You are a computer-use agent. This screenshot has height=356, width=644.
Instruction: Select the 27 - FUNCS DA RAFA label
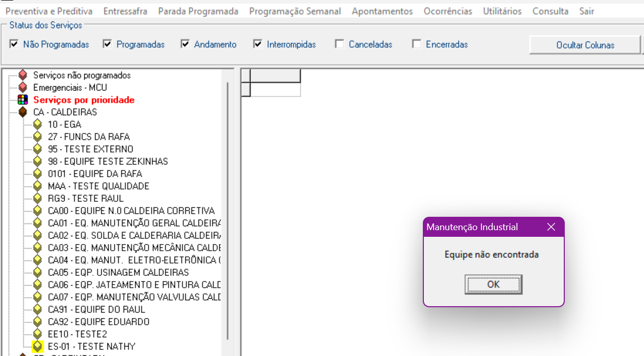tap(89, 137)
